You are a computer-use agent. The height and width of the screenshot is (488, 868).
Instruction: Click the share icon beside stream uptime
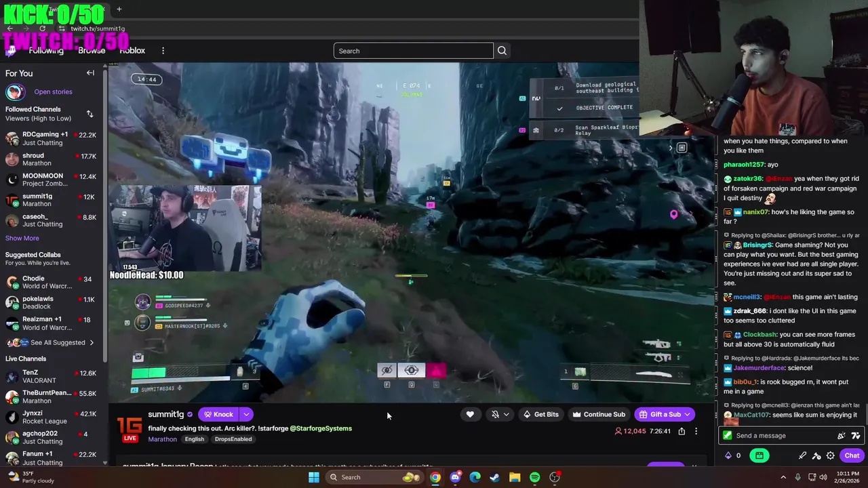(x=682, y=431)
